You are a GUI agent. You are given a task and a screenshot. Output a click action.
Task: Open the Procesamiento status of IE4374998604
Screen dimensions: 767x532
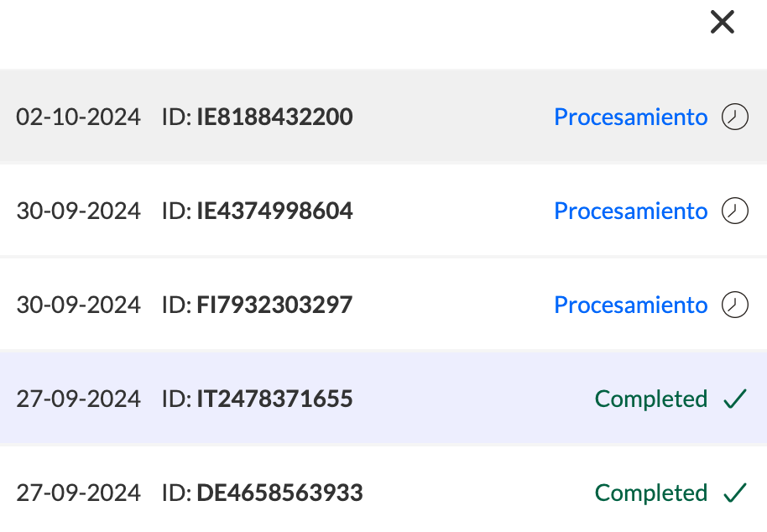coord(630,211)
